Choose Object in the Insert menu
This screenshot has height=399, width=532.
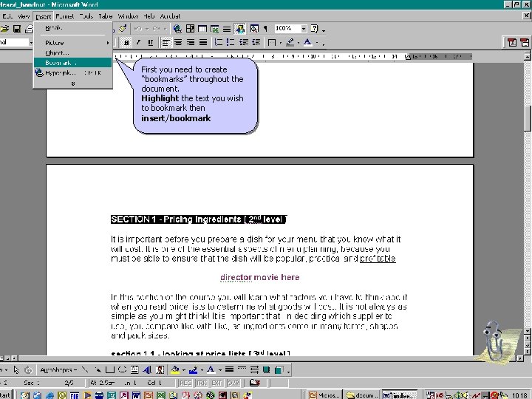(x=72, y=52)
